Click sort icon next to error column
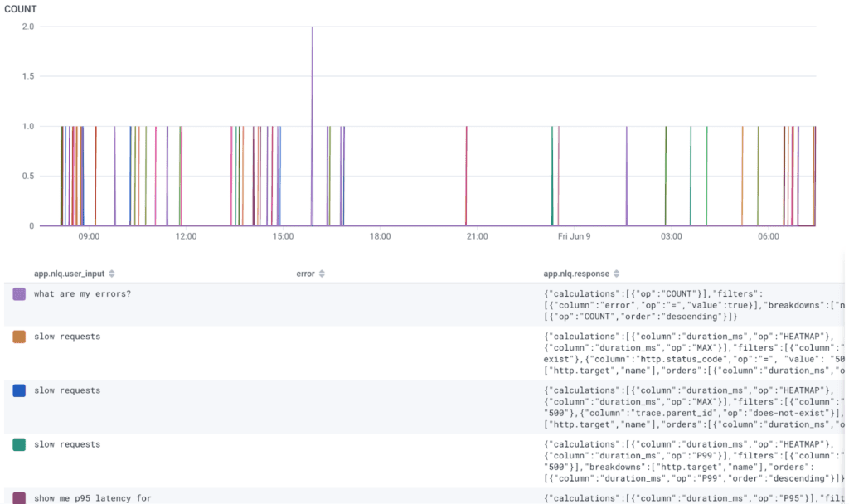Image resolution: width=849 pixels, height=504 pixels. coord(322,274)
